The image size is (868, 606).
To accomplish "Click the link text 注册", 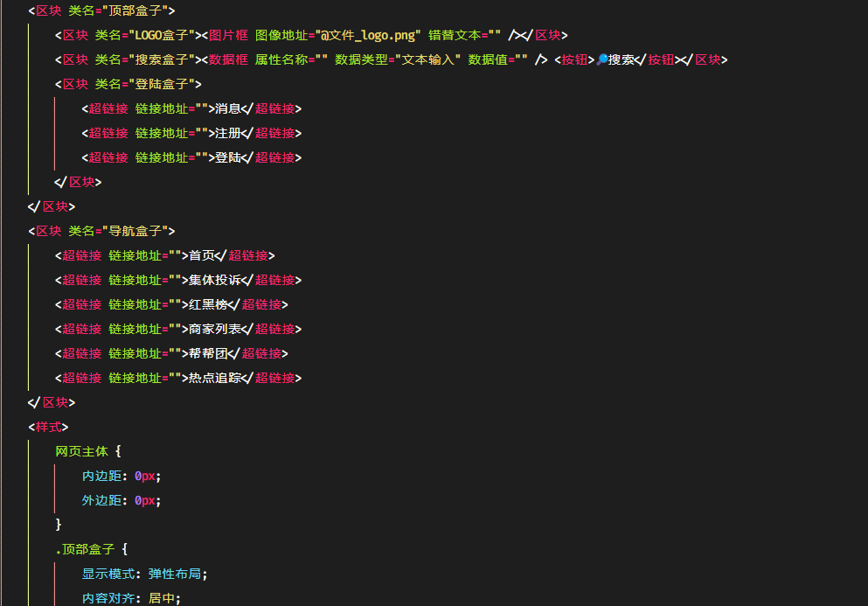I will (228, 133).
